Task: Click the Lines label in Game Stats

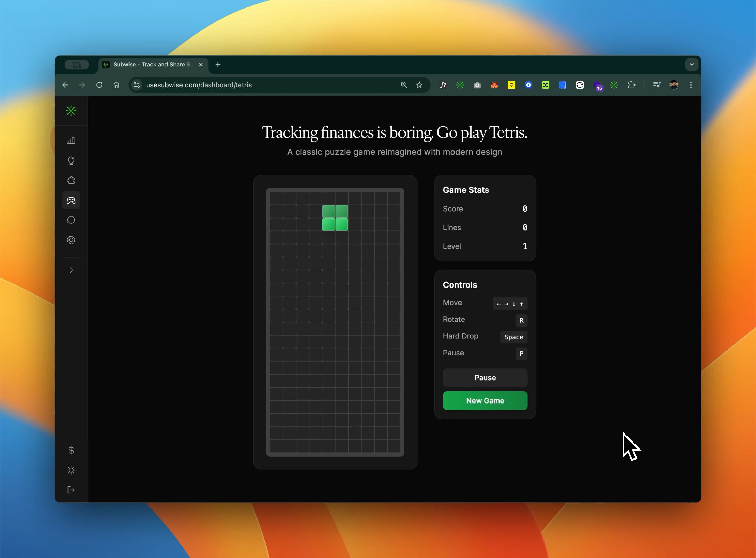Action: pyautogui.click(x=452, y=228)
